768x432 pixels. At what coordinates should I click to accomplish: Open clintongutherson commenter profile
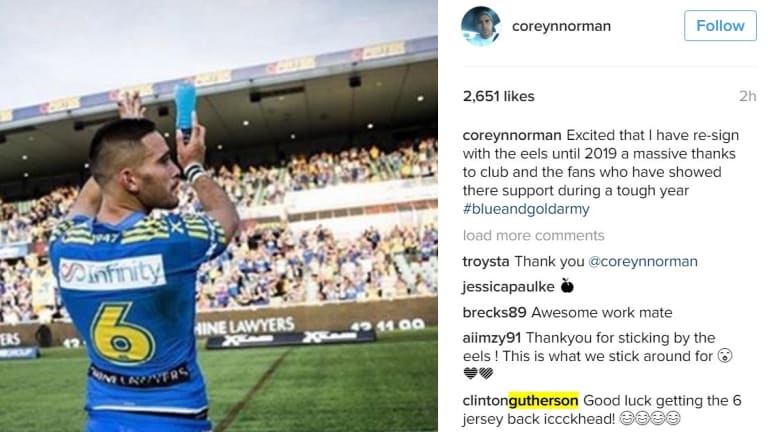(521, 401)
